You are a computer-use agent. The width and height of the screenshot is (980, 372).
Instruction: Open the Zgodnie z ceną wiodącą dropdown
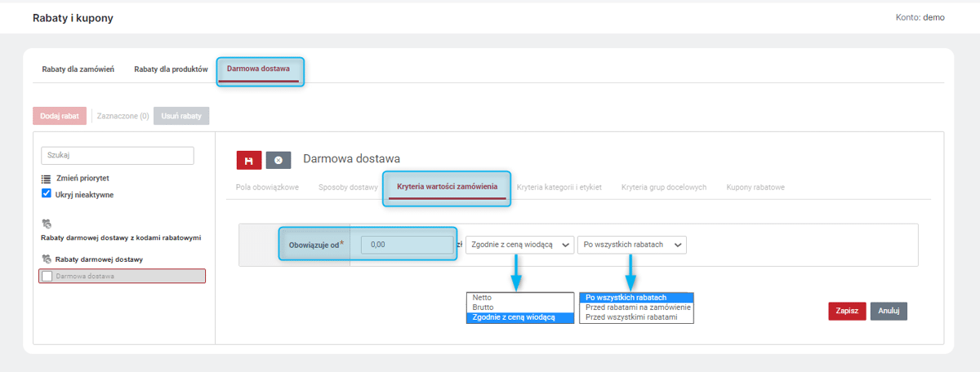coord(520,245)
